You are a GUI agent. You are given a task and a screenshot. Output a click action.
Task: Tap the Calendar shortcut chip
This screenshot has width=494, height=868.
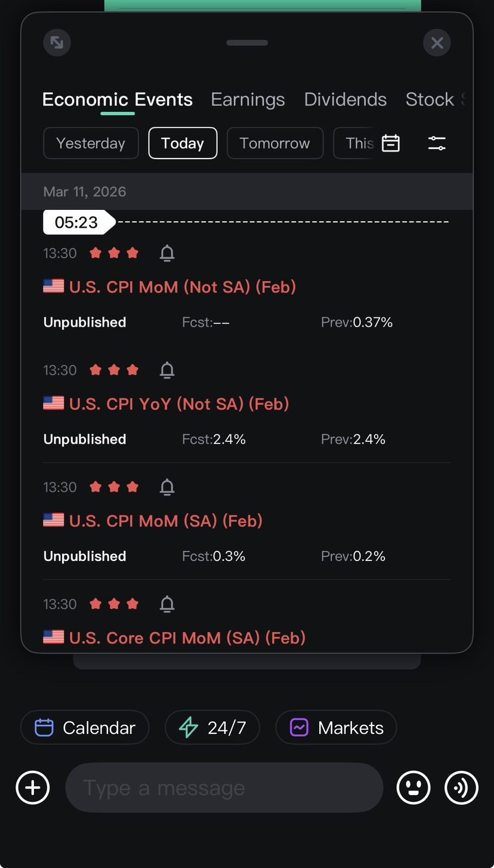click(x=85, y=727)
